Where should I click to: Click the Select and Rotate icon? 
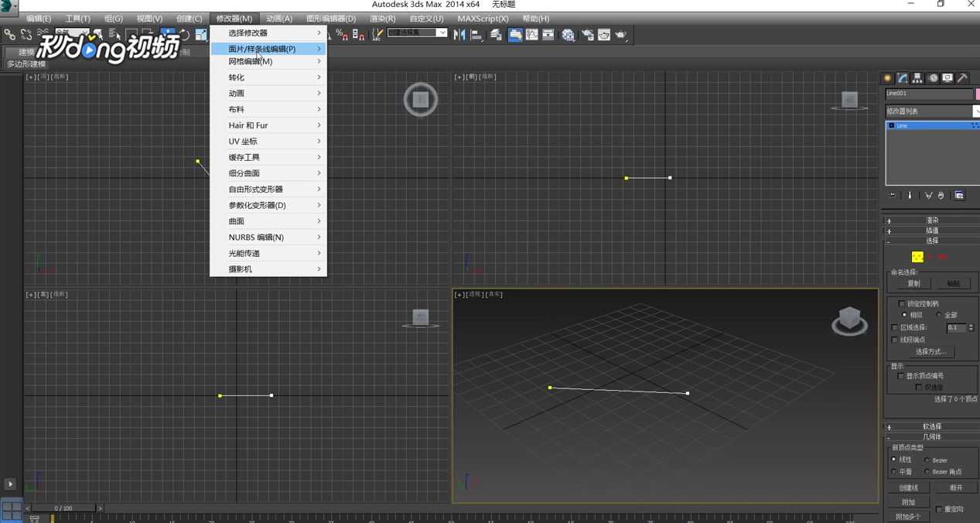(184, 35)
